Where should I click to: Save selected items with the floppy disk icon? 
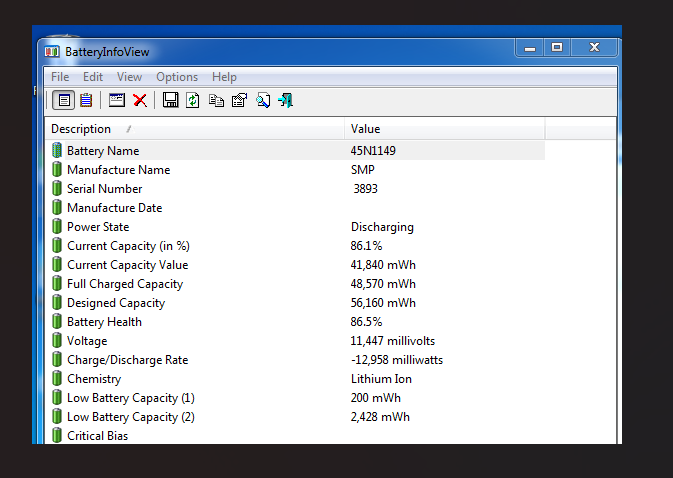point(170,100)
